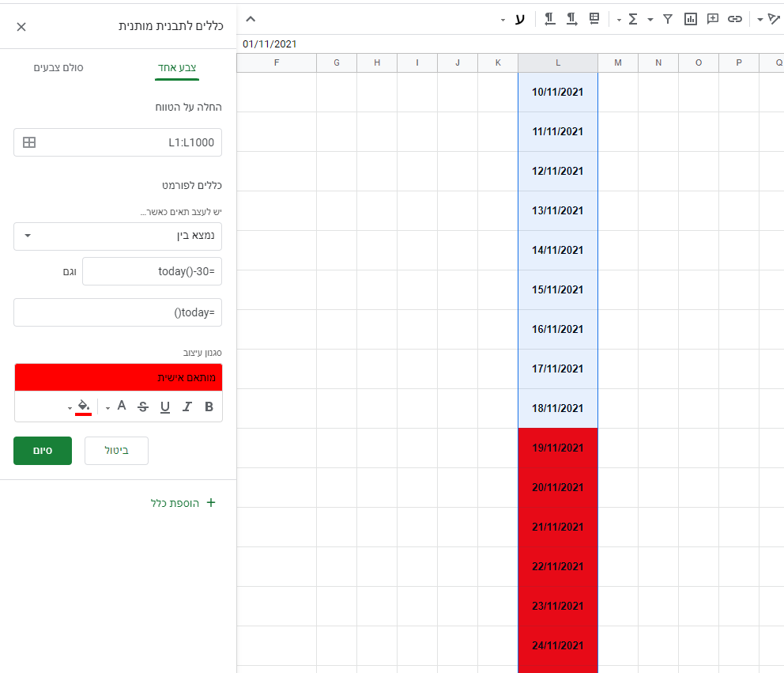Select column M header

click(x=618, y=63)
